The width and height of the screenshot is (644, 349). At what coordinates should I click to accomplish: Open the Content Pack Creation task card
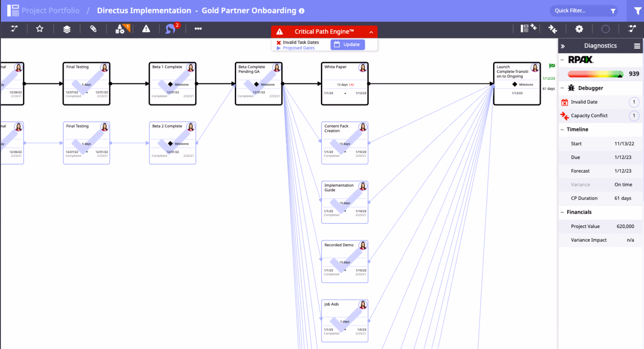pyautogui.click(x=345, y=143)
